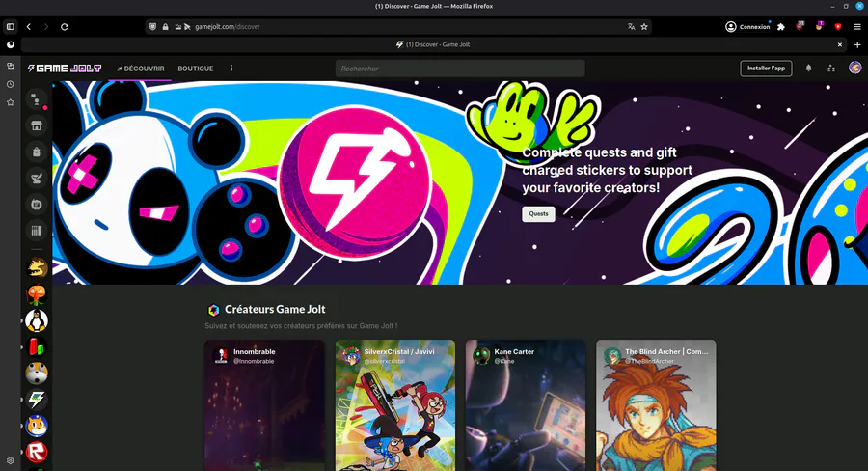Image resolution: width=868 pixels, height=471 pixels.
Task: Open the Boutique tab
Action: click(x=196, y=69)
